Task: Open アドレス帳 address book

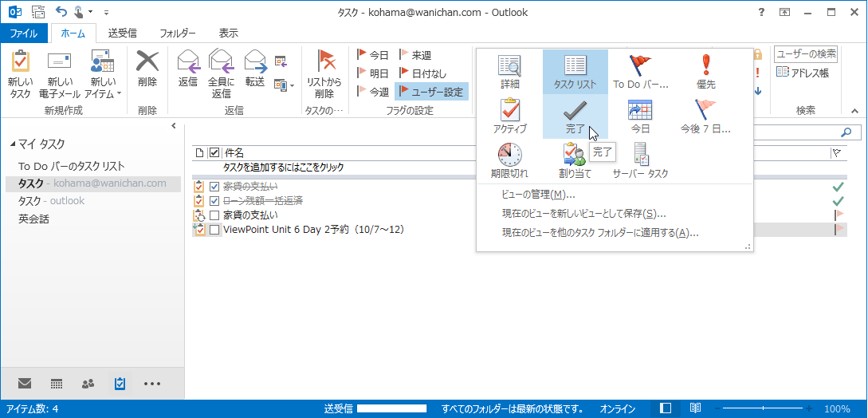Action: [x=802, y=73]
